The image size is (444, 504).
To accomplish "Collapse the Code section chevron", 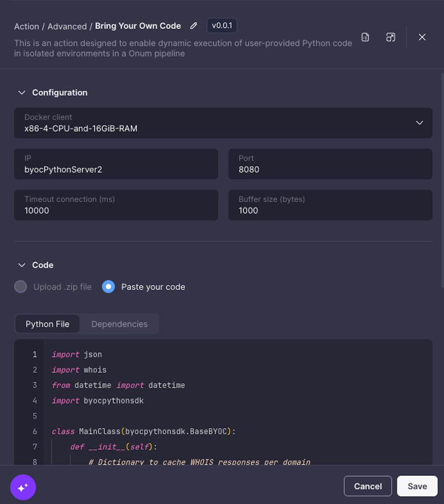I will (x=22, y=265).
